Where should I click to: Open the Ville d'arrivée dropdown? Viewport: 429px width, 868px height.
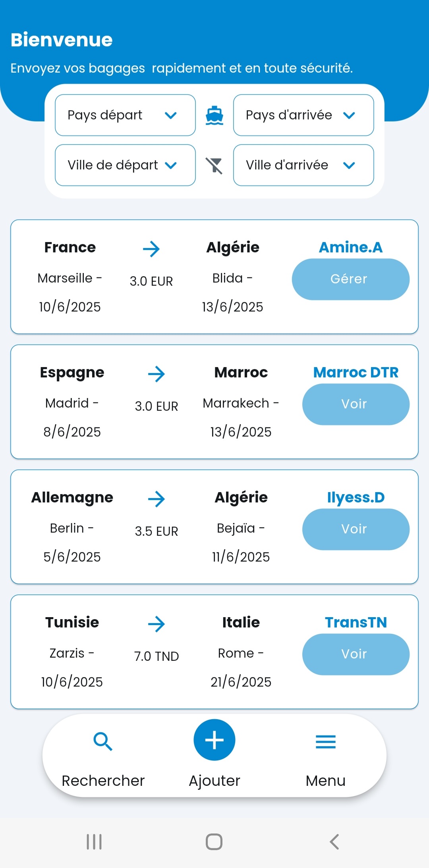[303, 165]
